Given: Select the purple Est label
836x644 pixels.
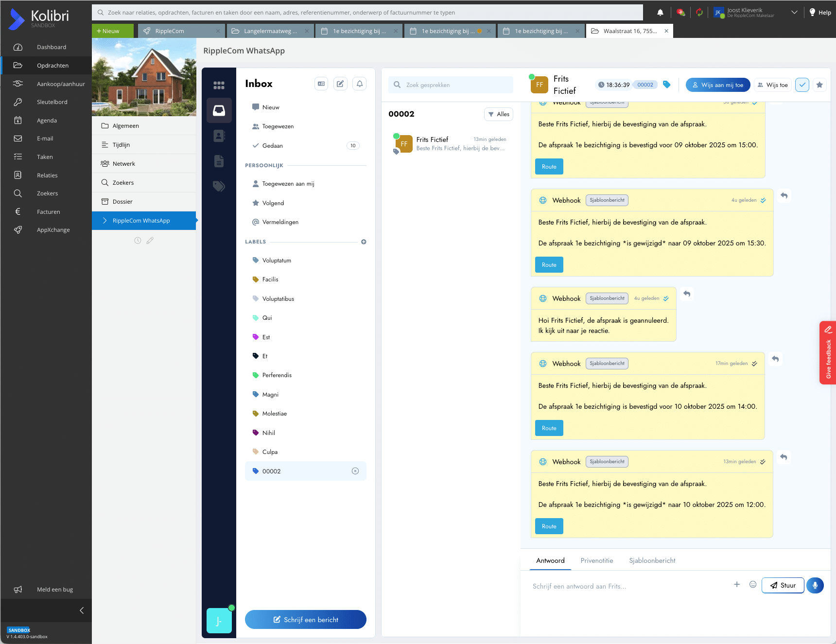Looking at the screenshot, I should coord(266,337).
